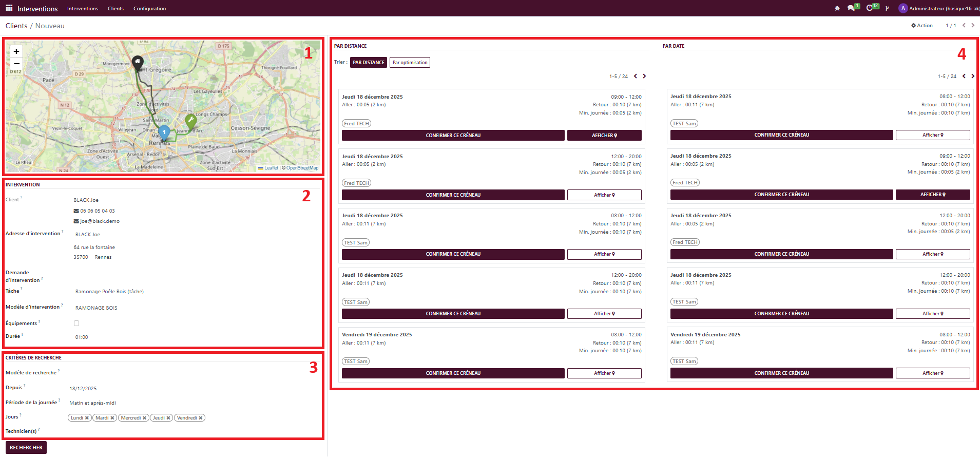The height and width of the screenshot is (457, 980).
Task: Remove the Vendredi day tag
Action: [201, 418]
